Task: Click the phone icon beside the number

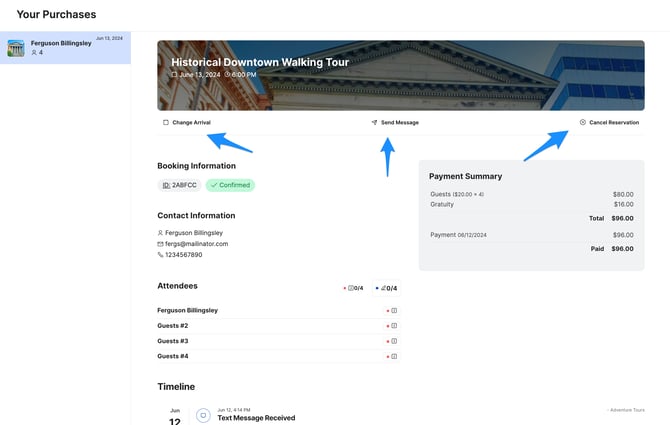Action: click(x=160, y=255)
